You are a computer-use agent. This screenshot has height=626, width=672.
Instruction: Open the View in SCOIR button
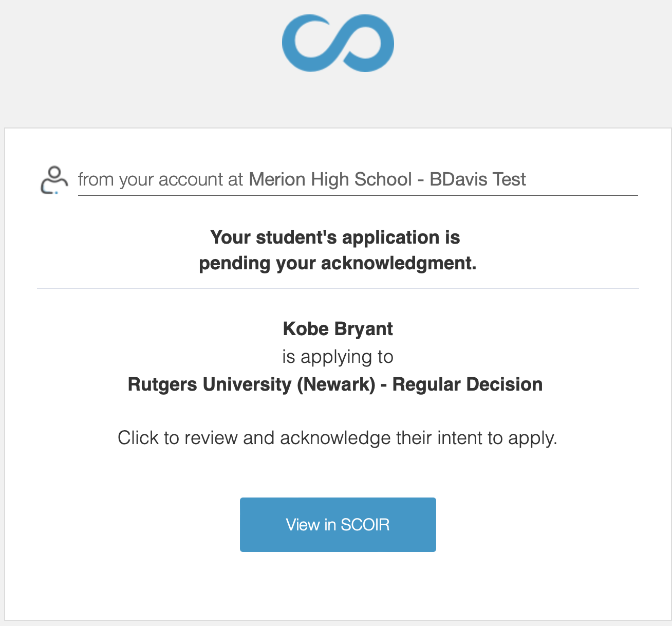coord(338,524)
